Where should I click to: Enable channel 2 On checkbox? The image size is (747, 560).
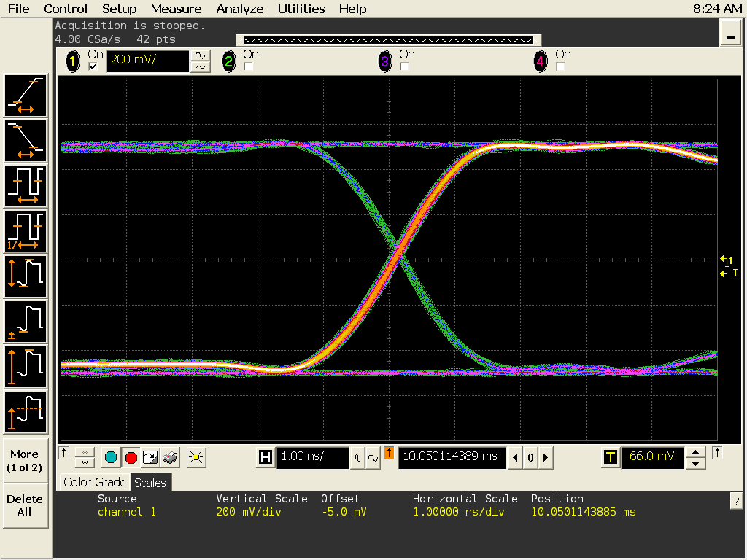249,66
